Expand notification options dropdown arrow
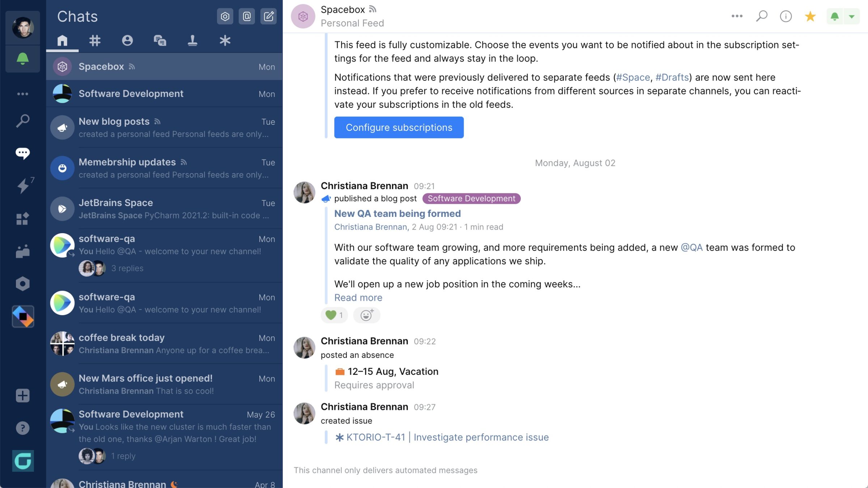The width and height of the screenshot is (868, 488). click(x=852, y=16)
